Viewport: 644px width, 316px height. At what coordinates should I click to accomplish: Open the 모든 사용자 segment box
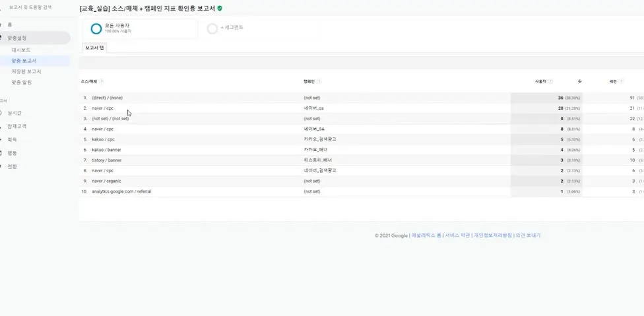point(140,28)
